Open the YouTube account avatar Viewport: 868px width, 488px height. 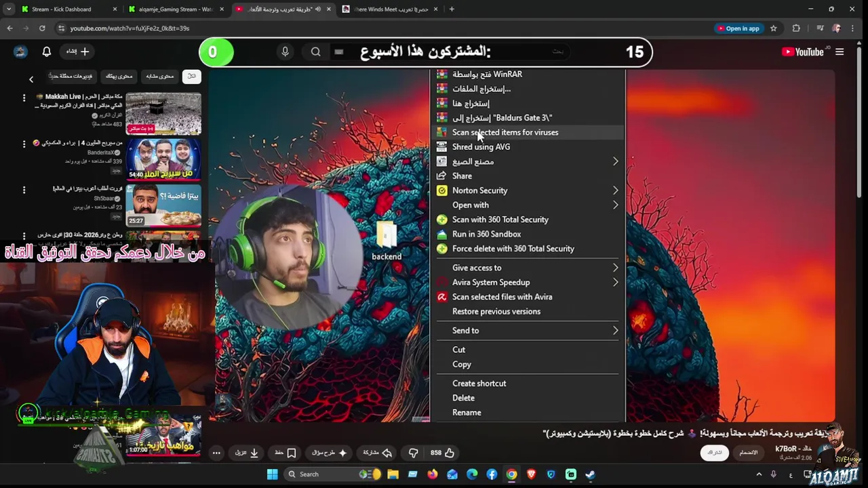point(20,52)
